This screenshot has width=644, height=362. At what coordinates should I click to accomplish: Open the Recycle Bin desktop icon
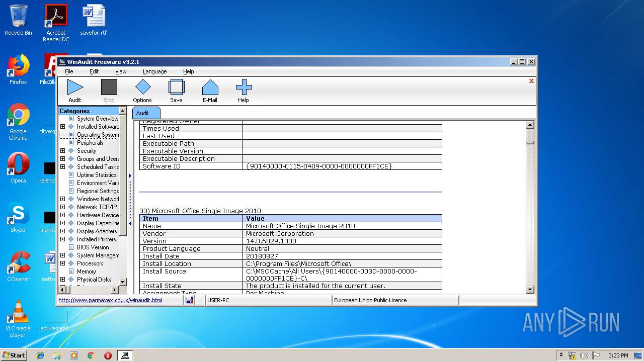point(18,21)
